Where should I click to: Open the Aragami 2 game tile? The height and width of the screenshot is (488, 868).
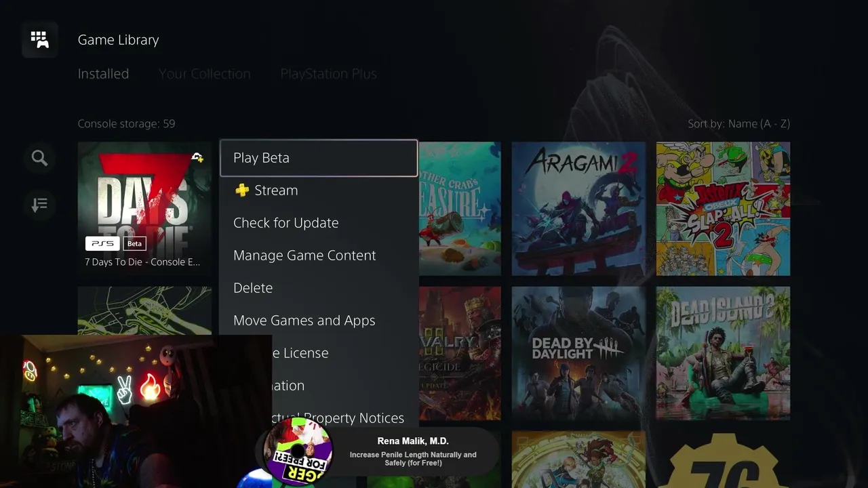[578, 208]
